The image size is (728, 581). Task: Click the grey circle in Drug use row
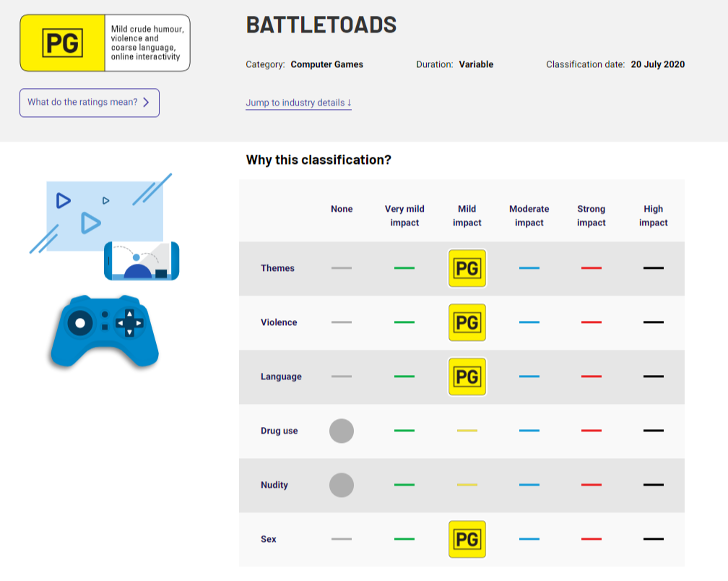[x=342, y=431]
